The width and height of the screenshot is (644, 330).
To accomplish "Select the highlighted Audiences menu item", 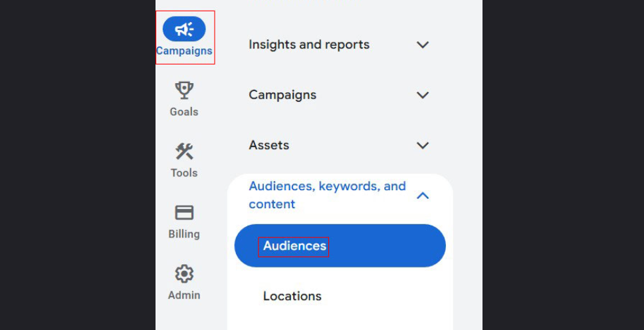I will pos(295,246).
